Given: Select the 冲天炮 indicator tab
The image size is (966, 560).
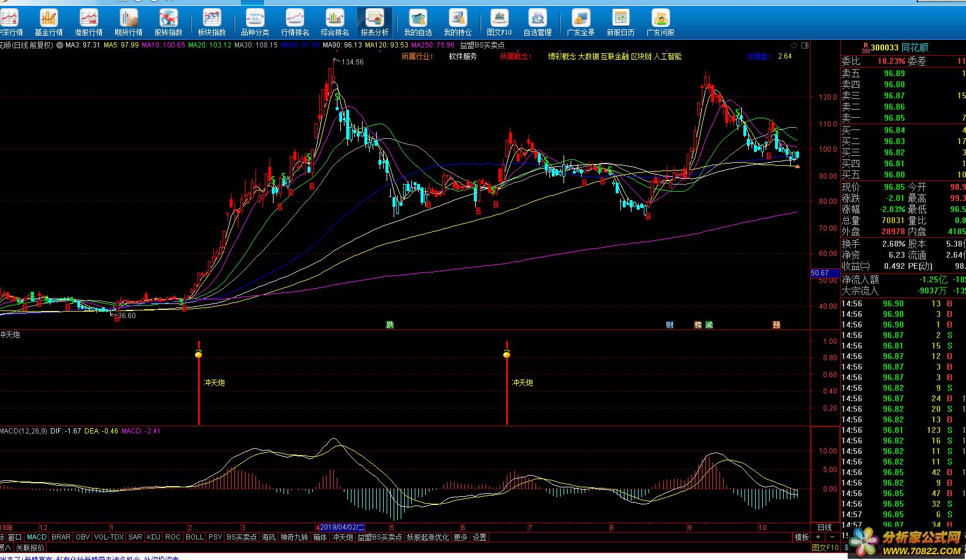Looking at the screenshot, I should pos(343,537).
